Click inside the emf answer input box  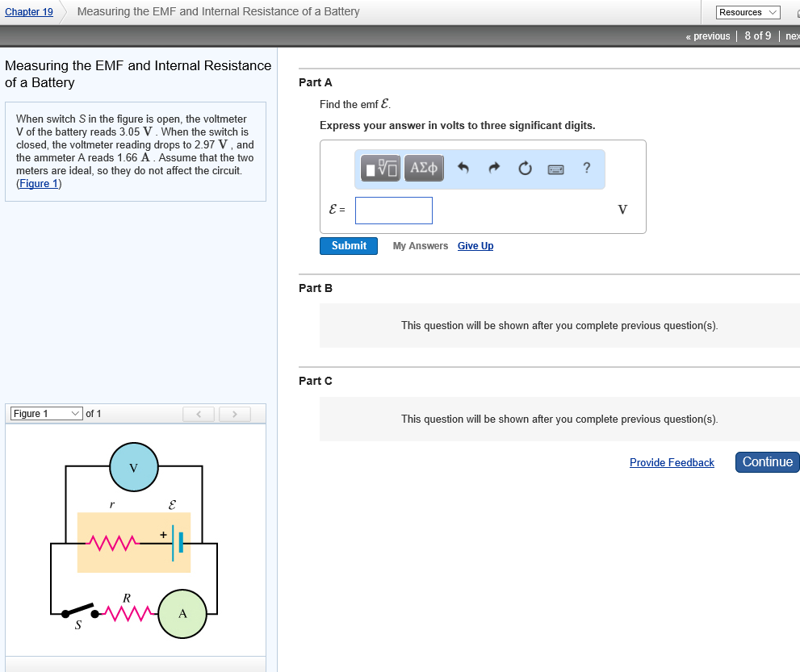pos(393,210)
